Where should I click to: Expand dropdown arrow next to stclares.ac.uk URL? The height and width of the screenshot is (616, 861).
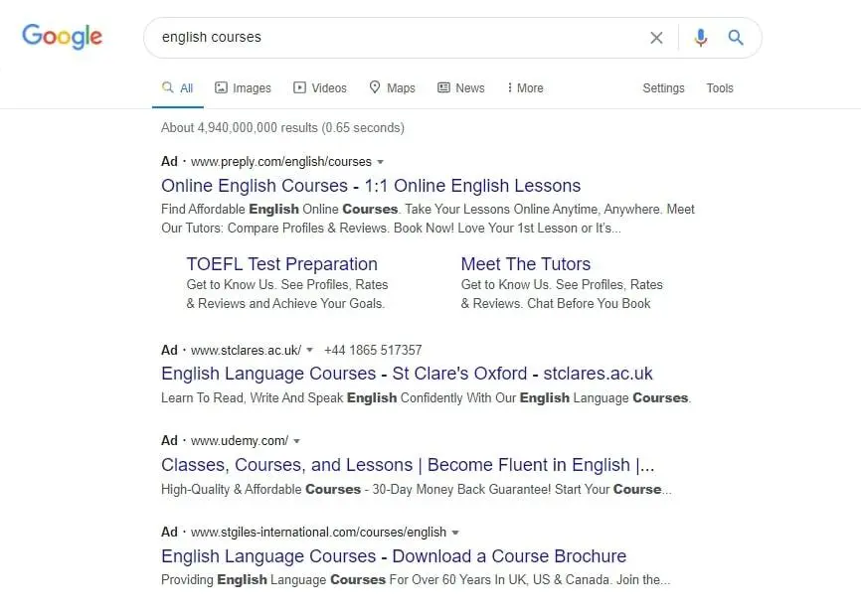[310, 351]
